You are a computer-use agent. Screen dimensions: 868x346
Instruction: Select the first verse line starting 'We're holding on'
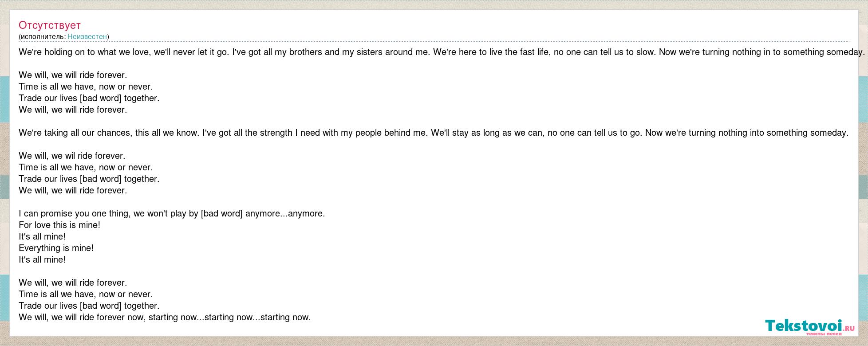(442, 52)
